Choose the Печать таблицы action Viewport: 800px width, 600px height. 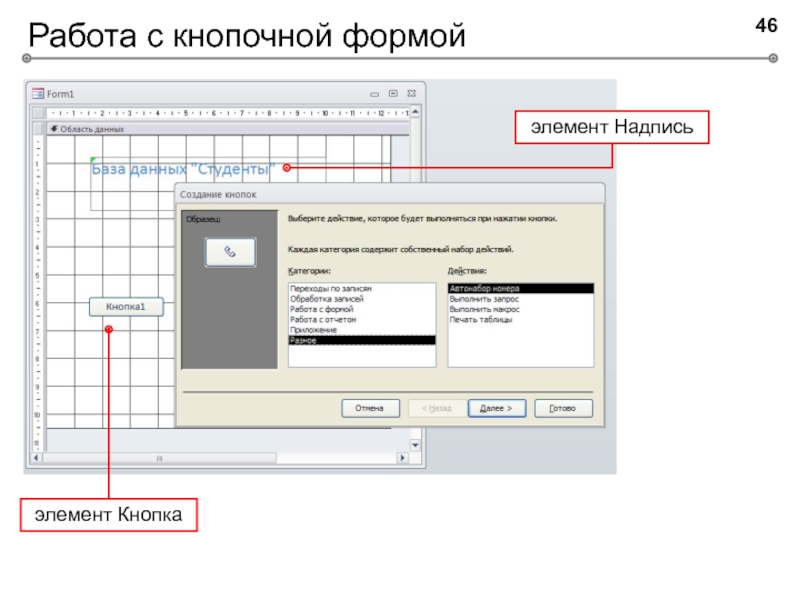click(481, 320)
